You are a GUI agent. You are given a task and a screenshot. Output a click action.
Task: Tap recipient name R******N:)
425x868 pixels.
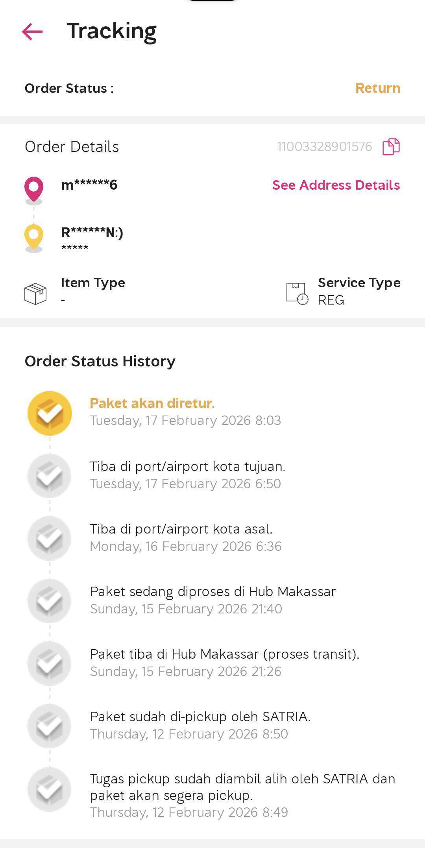tap(92, 233)
